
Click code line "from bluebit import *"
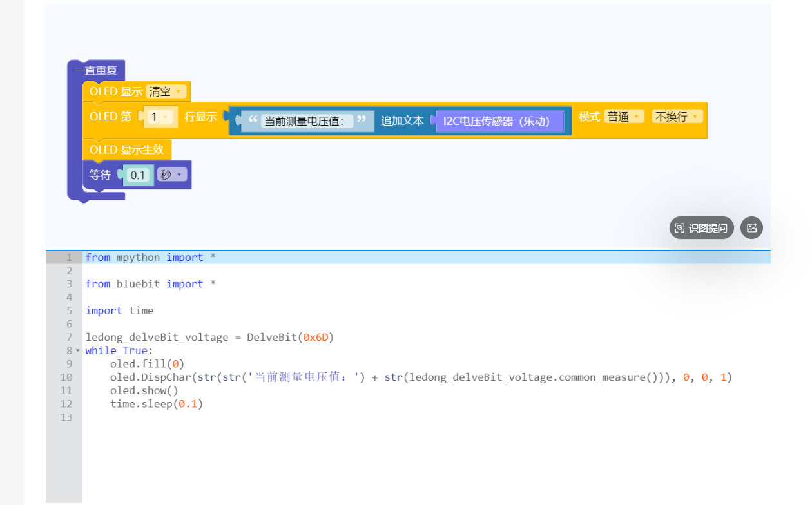(151, 284)
